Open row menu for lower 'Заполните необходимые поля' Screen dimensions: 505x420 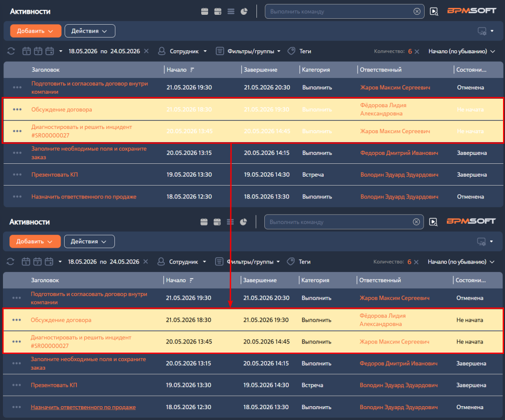pos(16,363)
